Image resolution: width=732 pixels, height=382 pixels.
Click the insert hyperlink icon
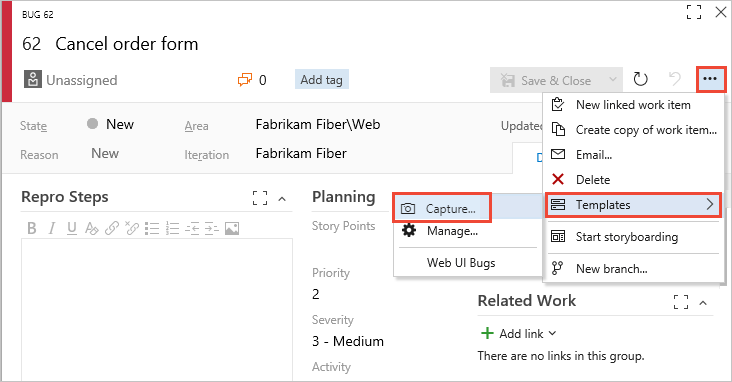click(x=112, y=228)
